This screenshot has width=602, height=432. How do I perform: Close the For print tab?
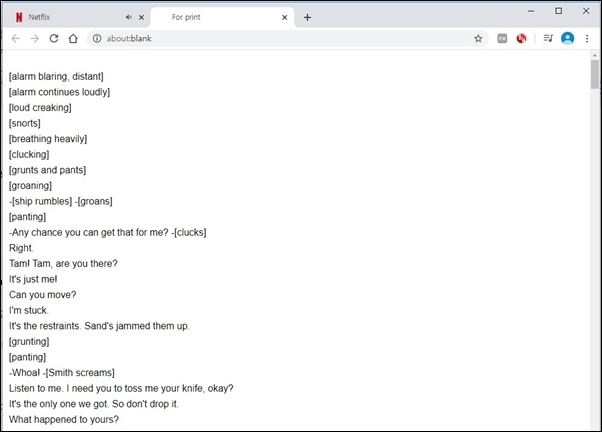pos(284,17)
